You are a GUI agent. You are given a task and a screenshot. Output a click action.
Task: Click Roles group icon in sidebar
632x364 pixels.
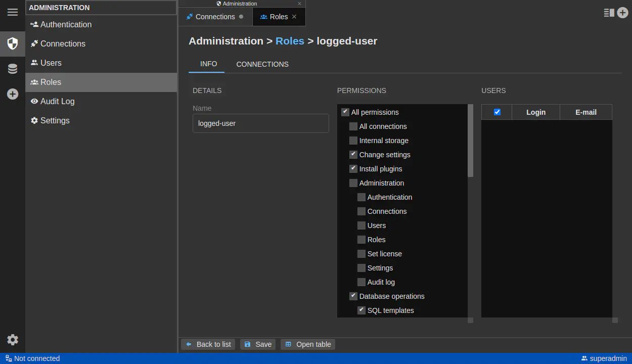click(x=34, y=82)
